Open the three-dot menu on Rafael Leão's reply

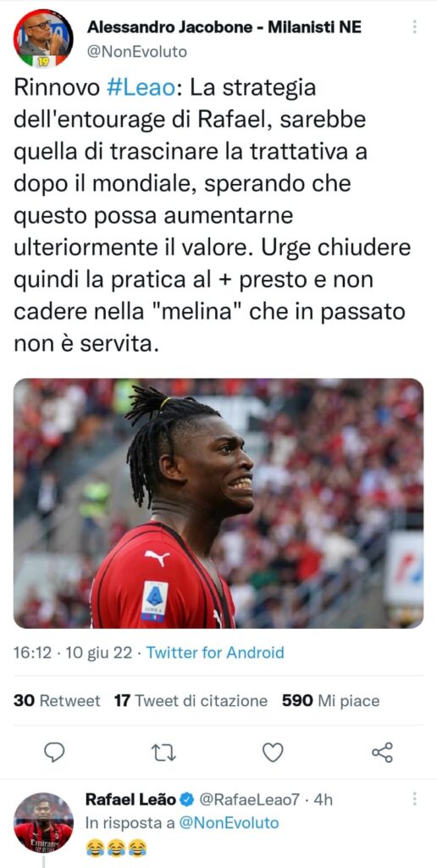click(414, 798)
